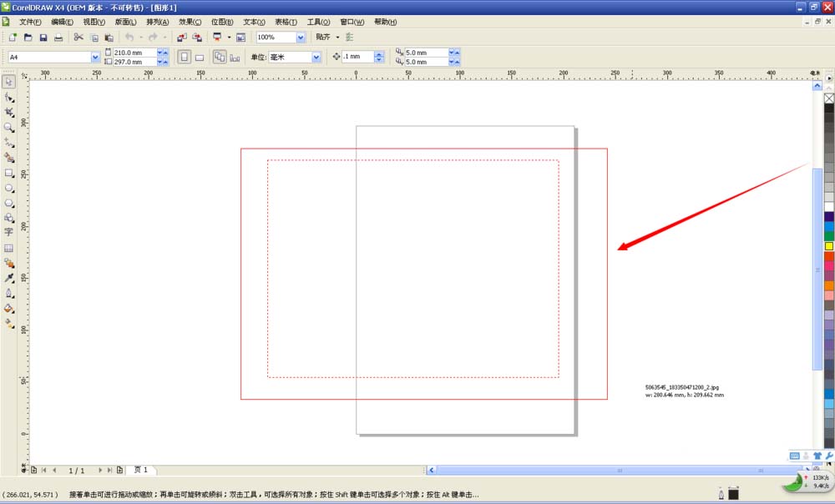Click the Redo arrow
The image size is (835, 504).
pos(153,38)
